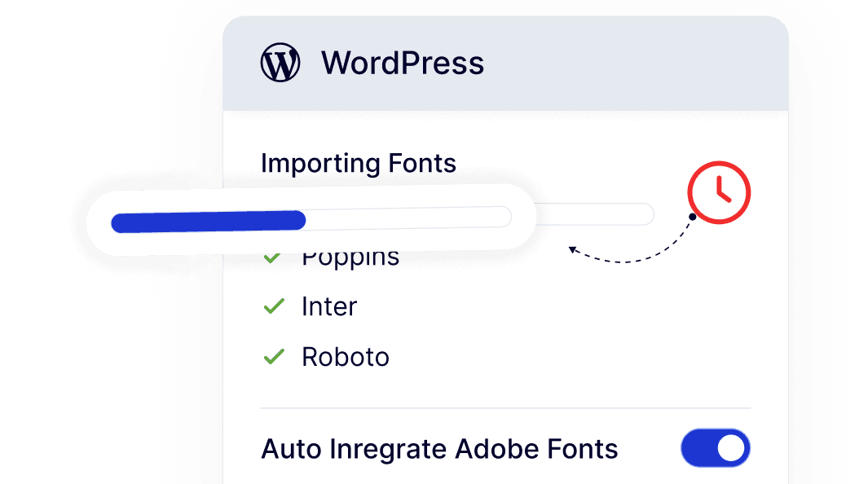Click the WordPress logo icon
The width and height of the screenshot is (868, 484).
tap(280, 63)
